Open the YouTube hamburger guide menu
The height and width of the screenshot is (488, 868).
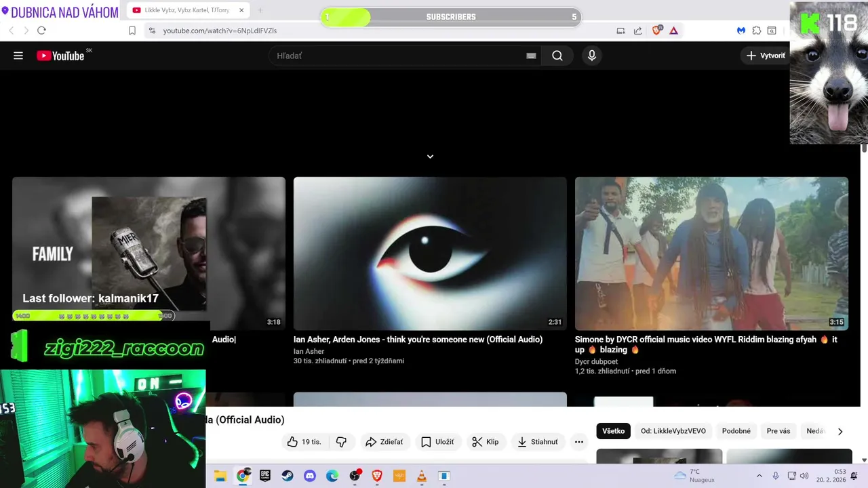click(x=18, y=56)
